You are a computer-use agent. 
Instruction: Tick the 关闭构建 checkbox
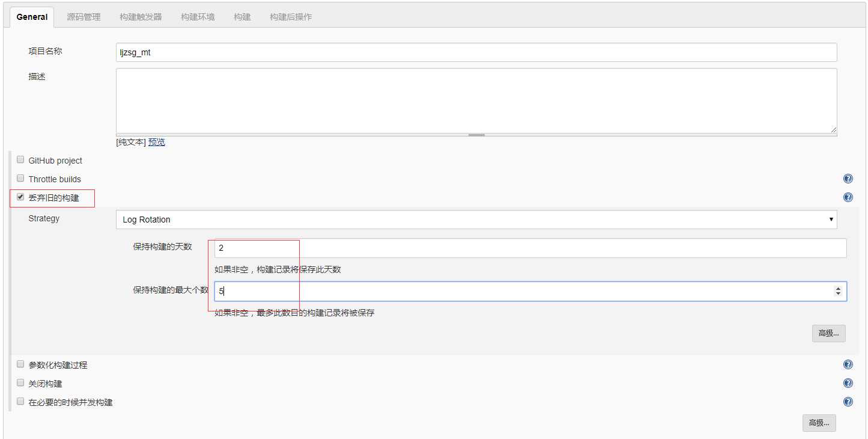pyautogui.click(x=20, y=383)
